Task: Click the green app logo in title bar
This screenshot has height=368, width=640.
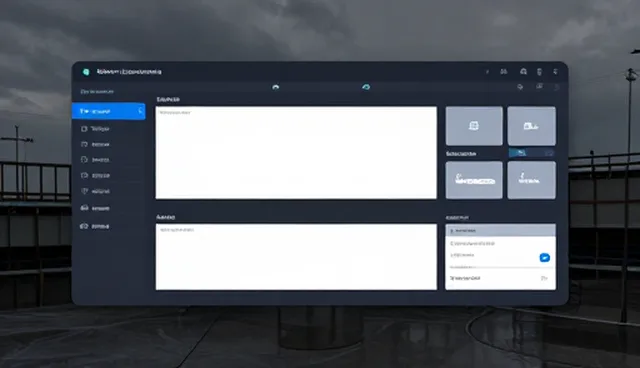Action: click(86, 72)
